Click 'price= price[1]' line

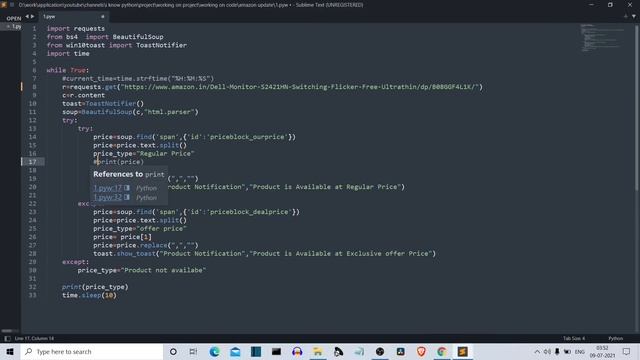pos(122,237)
